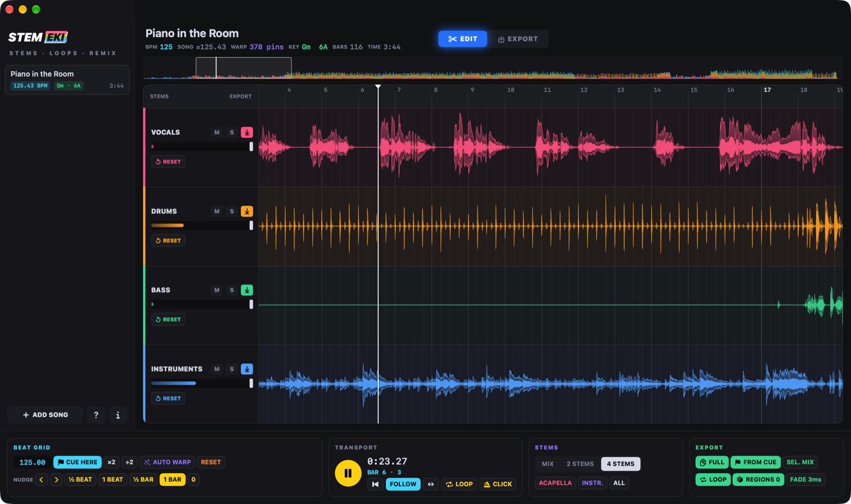Screen dimensions: 851x504
Task: Reset the Vocals stem
Action: [x=168, y=162]
